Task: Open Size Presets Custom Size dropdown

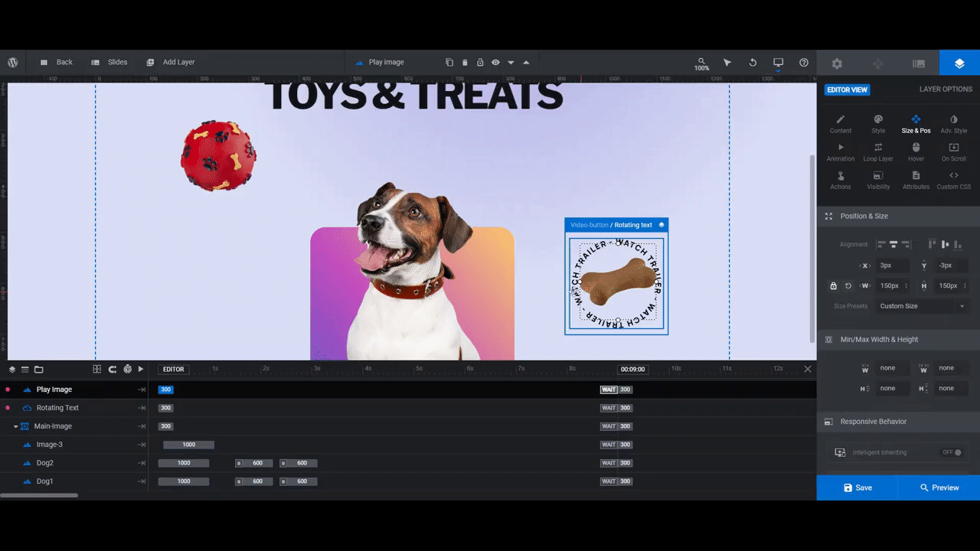Action: point(923,306)
